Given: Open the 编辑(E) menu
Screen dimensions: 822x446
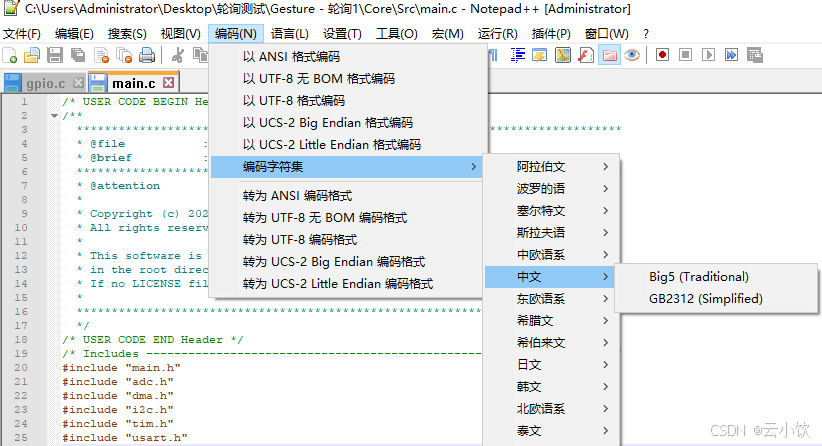Looking at the screenshot, I should pyautogui.click(x=74, y=34).
